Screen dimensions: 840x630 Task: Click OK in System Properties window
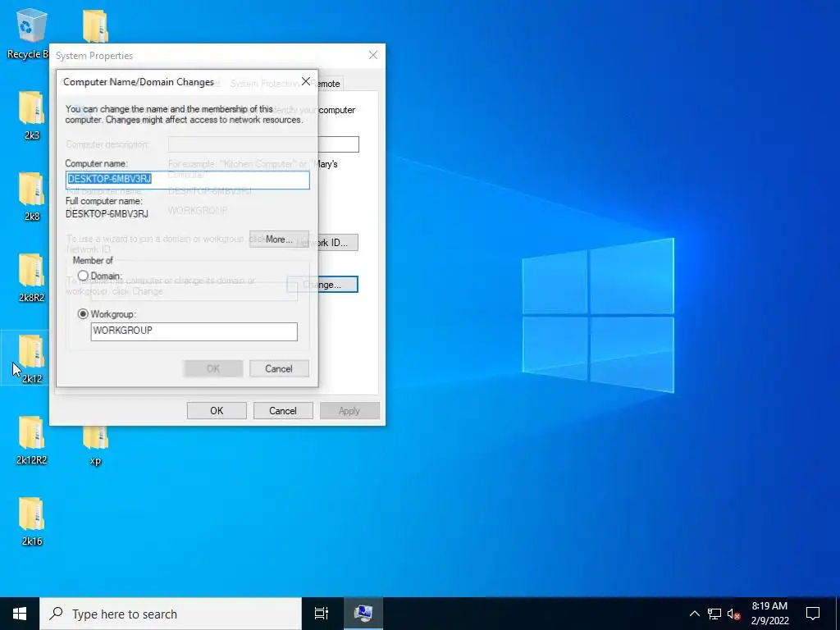[217, 411]
